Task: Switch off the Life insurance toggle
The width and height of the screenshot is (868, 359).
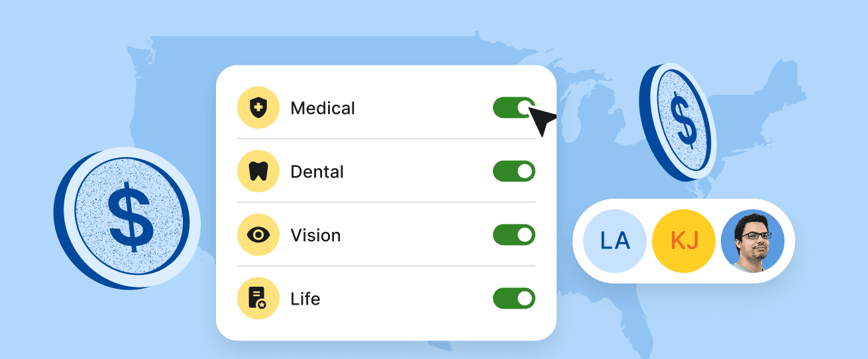Action: pos(514,299)
